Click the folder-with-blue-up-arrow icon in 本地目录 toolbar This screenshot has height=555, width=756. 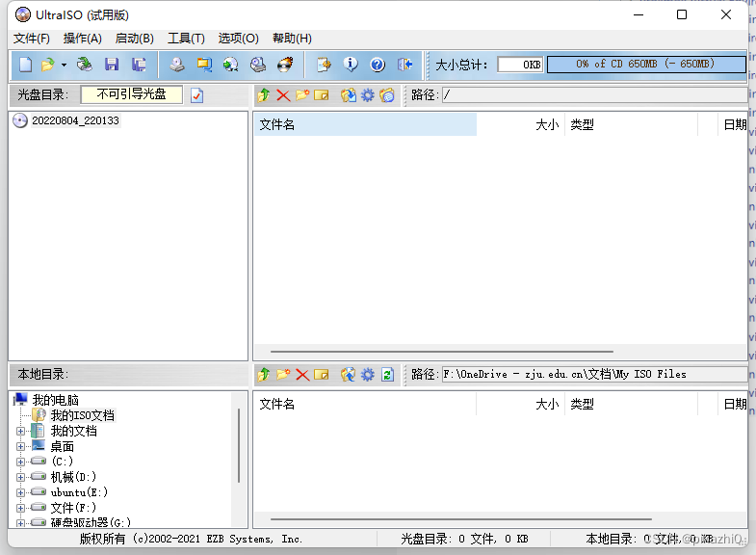coord(348,375)
